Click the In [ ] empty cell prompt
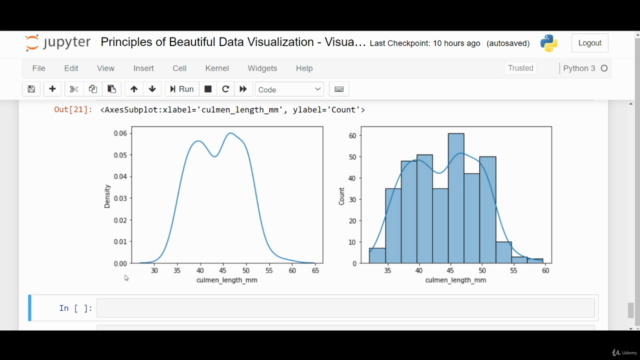Image resolution: width=640 pixels, height=360 pixels. 76,308
